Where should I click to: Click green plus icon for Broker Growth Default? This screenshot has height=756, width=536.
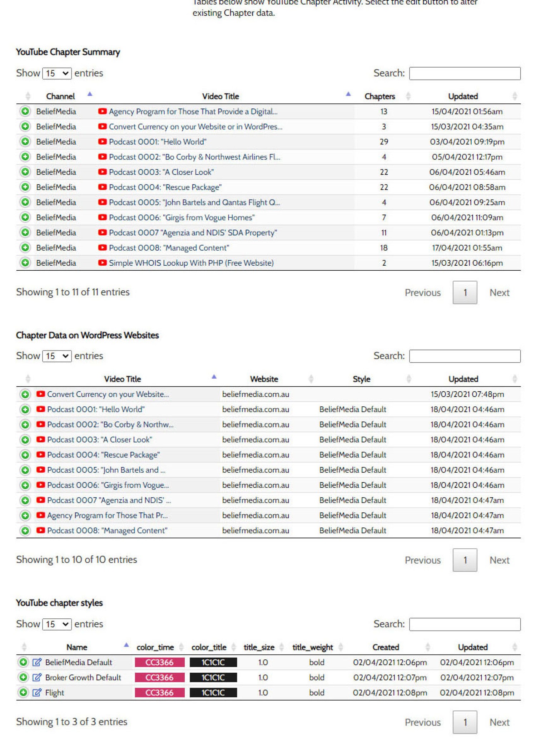coord(23,677)
